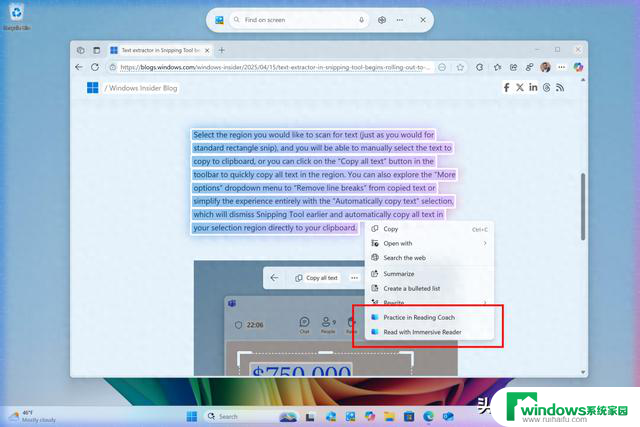Viewport: 640px width, 427px height.
Task: Click the Click to Do logo icon
Action: (x=219, y=20)
